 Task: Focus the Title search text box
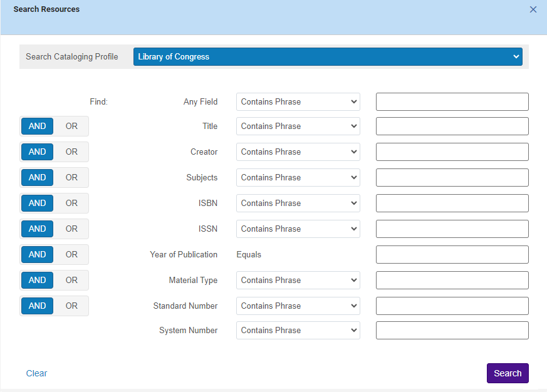pyautogui.click(x=452, y=126)
